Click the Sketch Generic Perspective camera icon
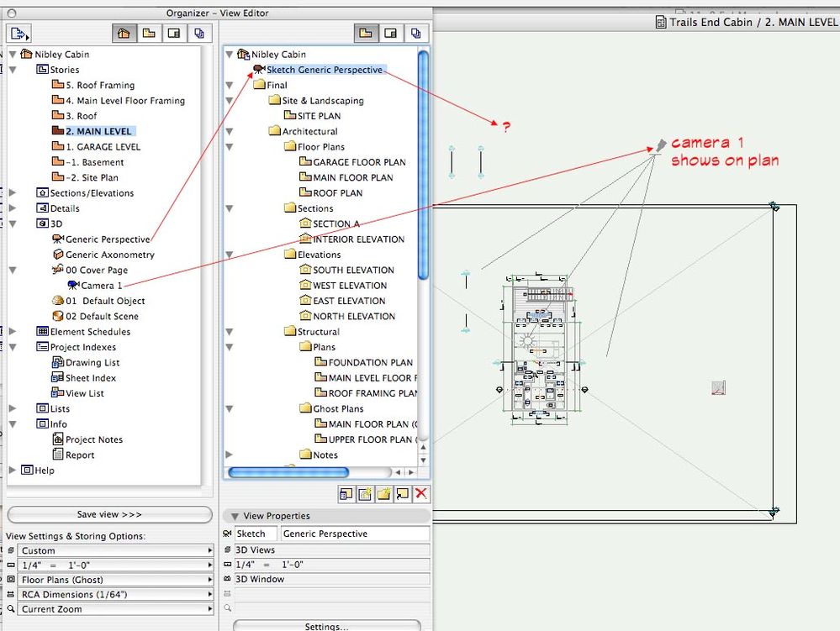Image resolution: width=840 pixels, height=631 pixels. (x=258, y=70)
